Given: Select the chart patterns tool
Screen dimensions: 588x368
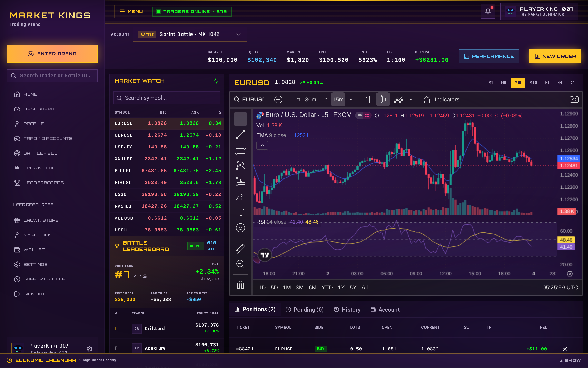Looking at the screenshot, I should (240, 166).
